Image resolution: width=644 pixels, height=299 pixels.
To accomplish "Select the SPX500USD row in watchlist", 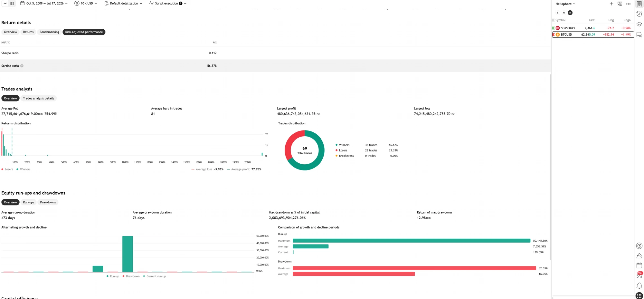I will point(593,28).
